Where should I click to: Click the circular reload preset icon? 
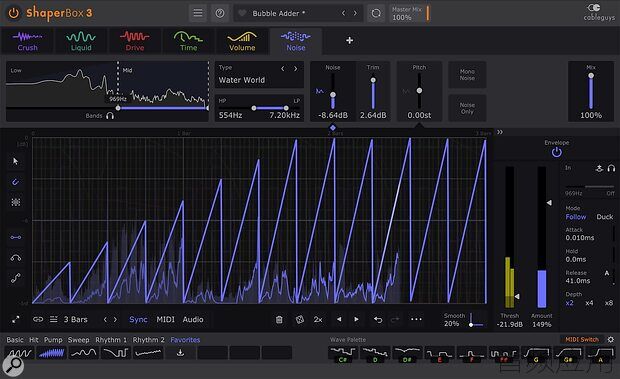[x=376, y=13]
